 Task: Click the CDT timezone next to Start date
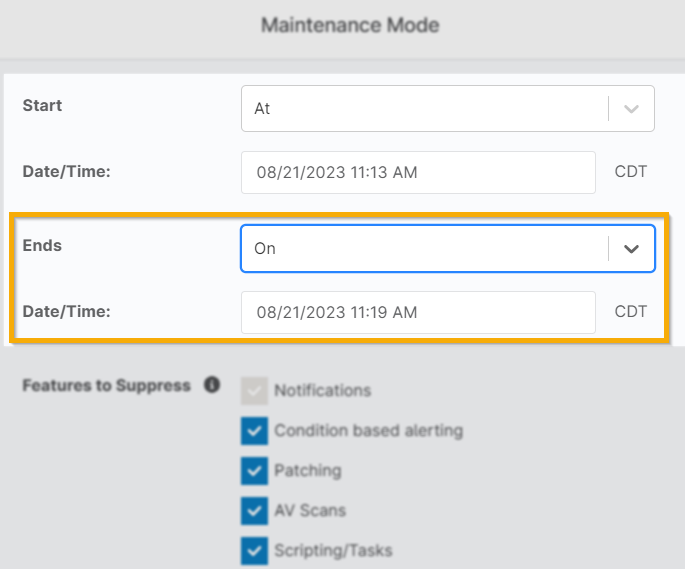pyautogui.click(x=631, y=172)
